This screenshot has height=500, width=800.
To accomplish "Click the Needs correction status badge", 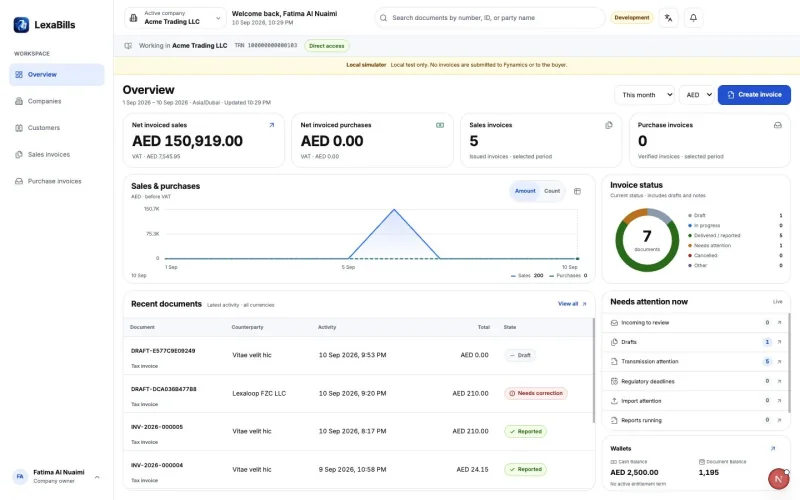I will point(536,393).
